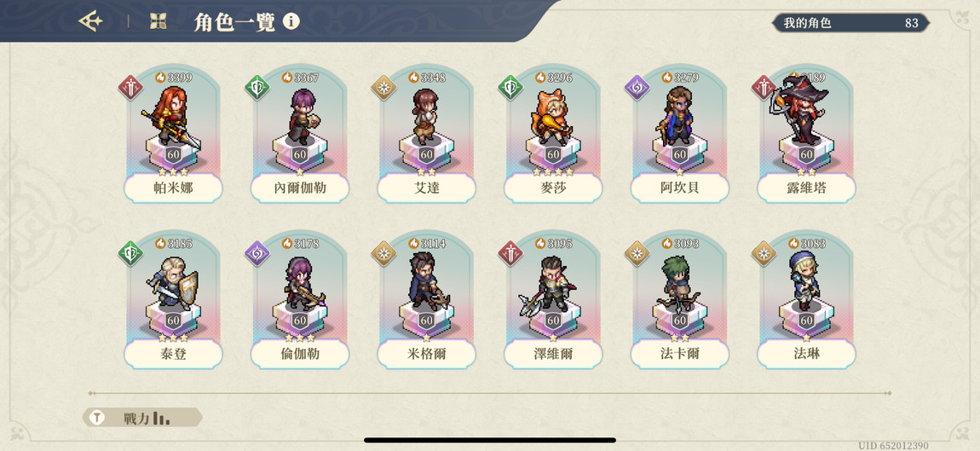Open the 戰力 sort selector

tap(142, 418)
